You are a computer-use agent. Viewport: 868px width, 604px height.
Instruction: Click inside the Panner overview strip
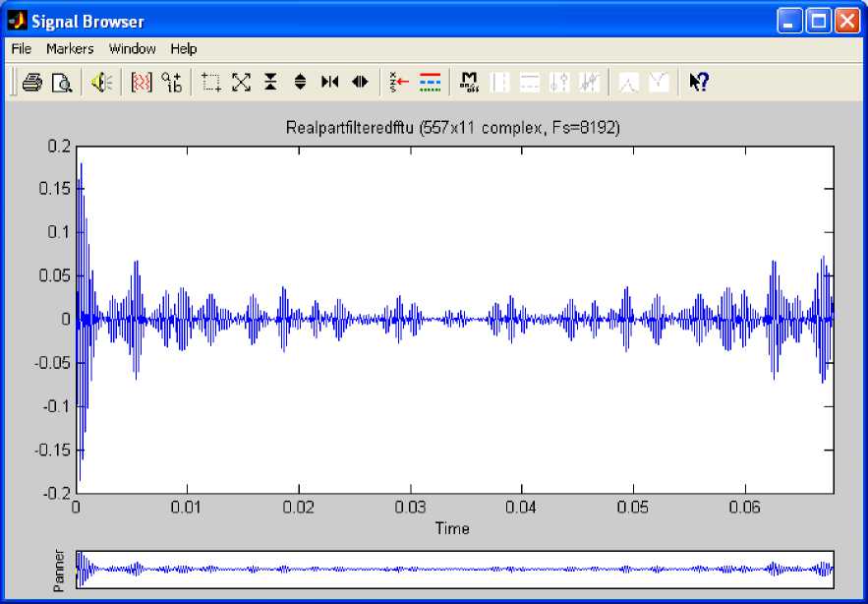click(454, 569)
